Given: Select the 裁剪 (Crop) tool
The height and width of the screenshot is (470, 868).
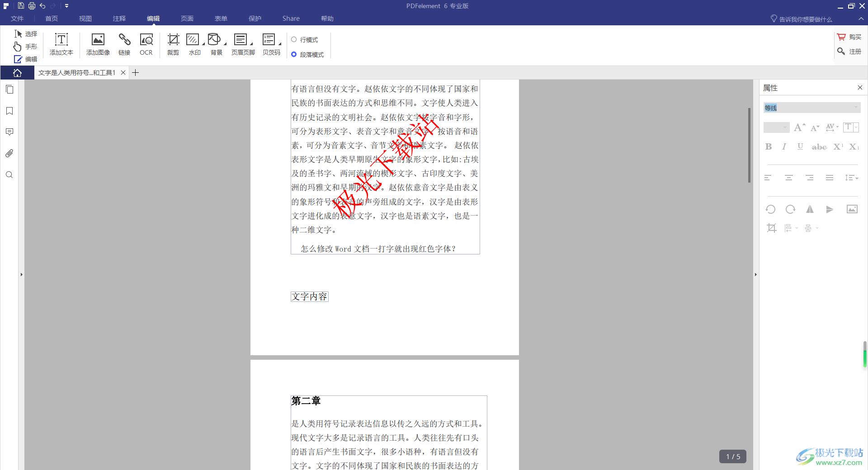Looking at the screenshot, I should point(173,44).
